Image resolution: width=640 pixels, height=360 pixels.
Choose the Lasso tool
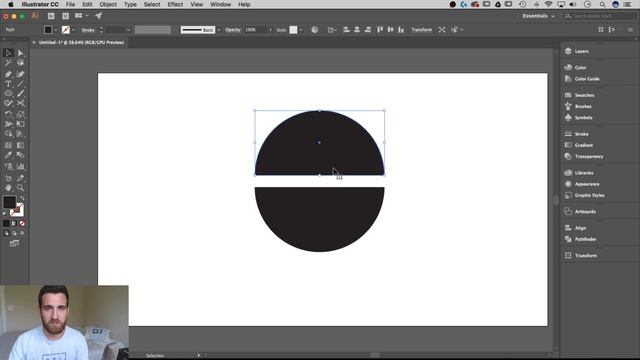[20, 63]
